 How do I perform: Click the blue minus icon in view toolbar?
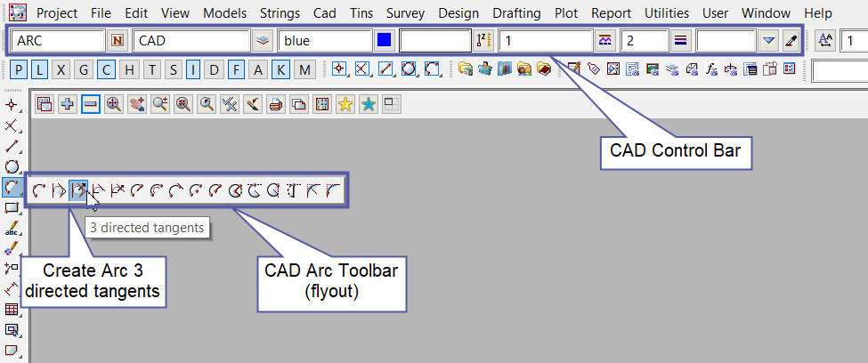click(91, 103)
